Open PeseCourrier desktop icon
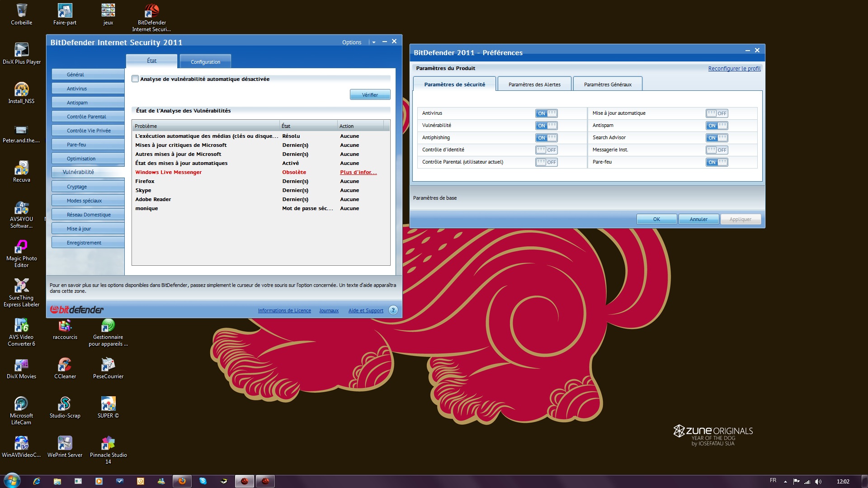This screenshot has height=488, width=868. pyautogui.click(x=108, y=368)
